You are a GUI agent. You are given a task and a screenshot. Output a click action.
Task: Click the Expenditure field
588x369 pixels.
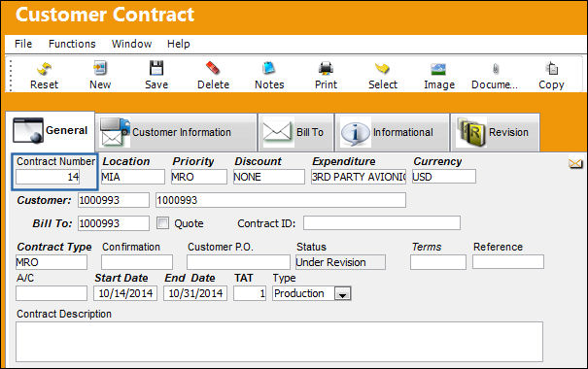pos(359,177)
